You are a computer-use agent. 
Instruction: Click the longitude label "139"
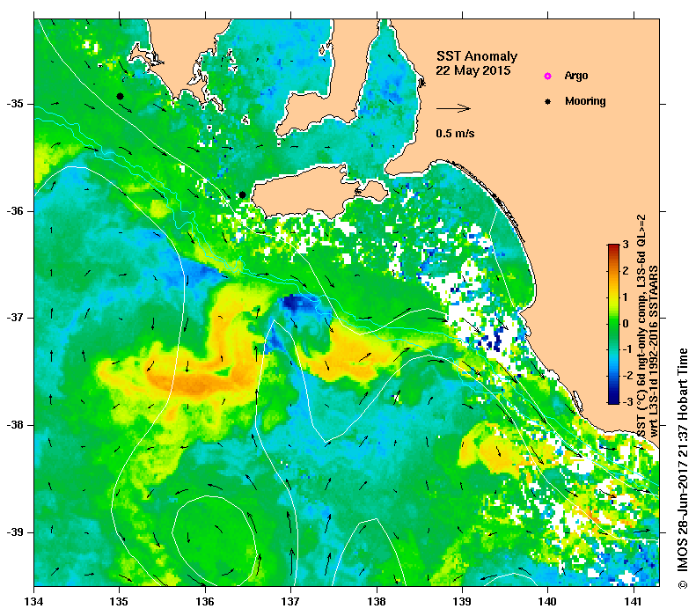pyautogui.click(x=463, y=602)
